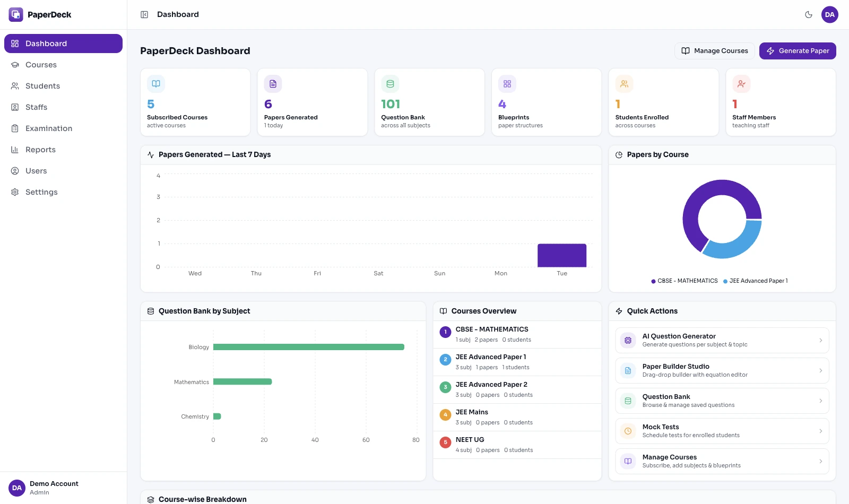Toggle JEE Advanced Paper 1 legend dot
This screenshot has width=849, height=504.
[725, 281]
